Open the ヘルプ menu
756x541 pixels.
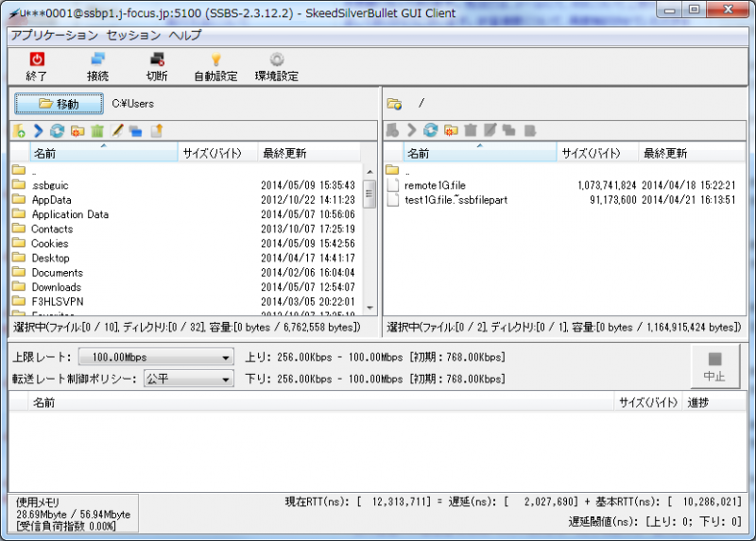(184, 35)
